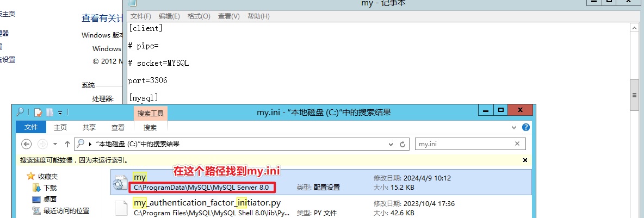
Task: Open Notepad 文件(F) menu
Action: 141,16
